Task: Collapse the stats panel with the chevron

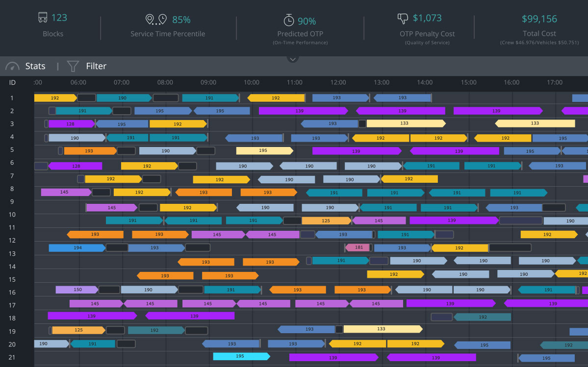Action: 292,59
